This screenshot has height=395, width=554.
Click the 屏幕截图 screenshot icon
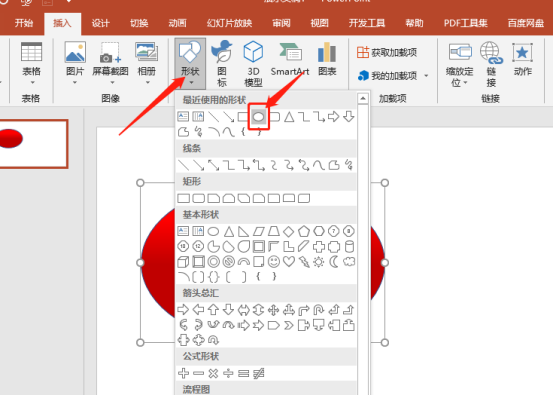click(x=110, y=52)
